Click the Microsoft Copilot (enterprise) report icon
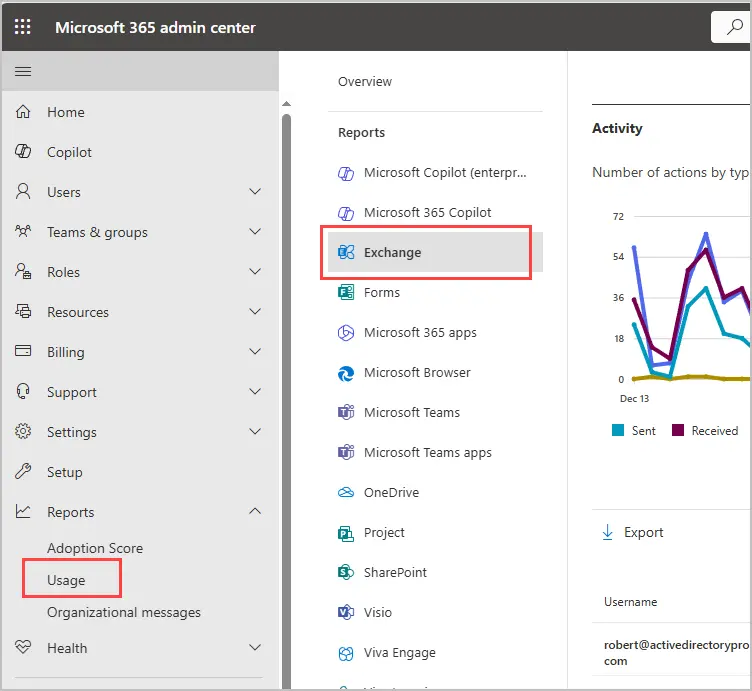The width and height of the screenshot is (752, 691). pos(346,173)
